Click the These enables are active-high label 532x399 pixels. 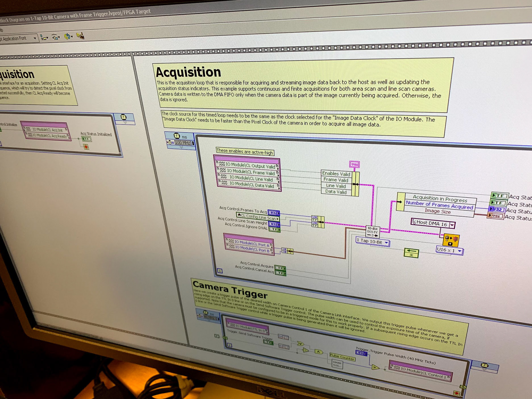tap(245, 151)
